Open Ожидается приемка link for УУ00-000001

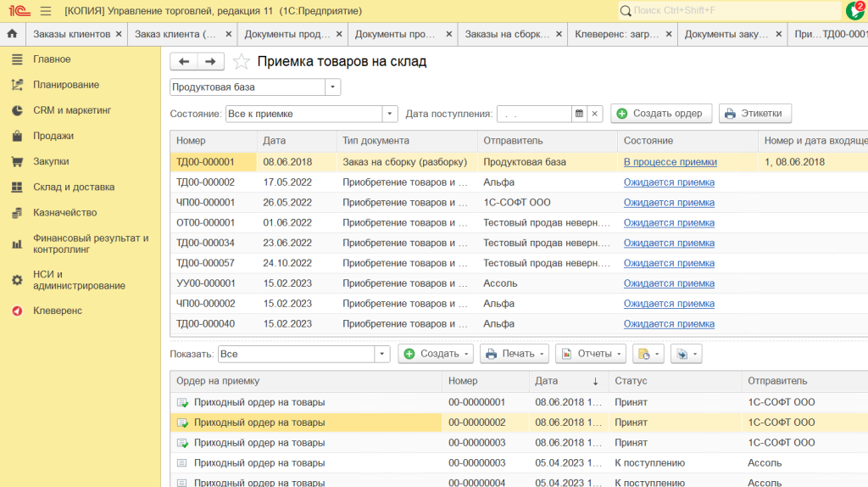point(669,283)
